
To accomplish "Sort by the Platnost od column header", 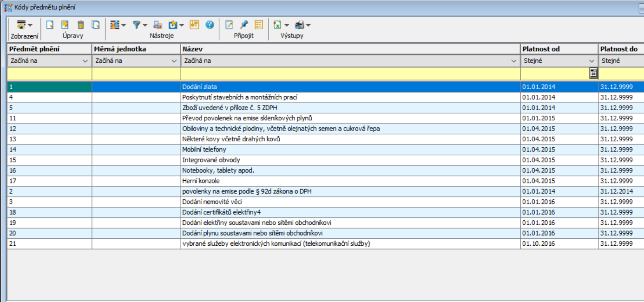I will [x=559, y=49].
